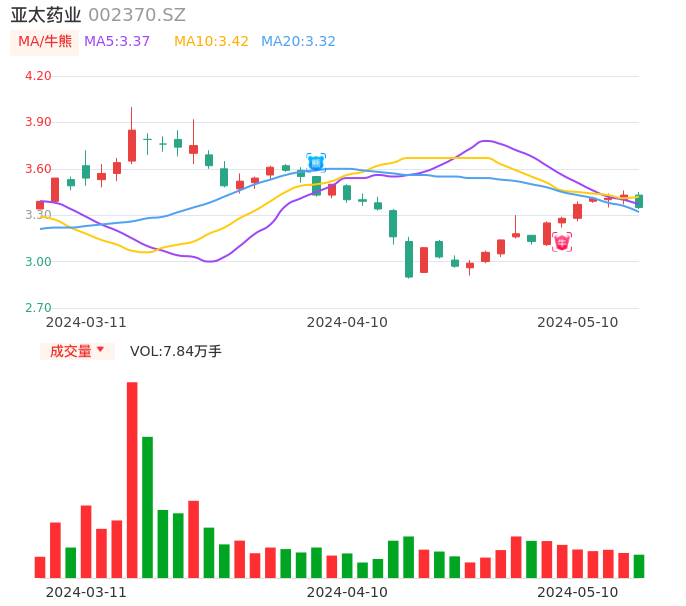Click the 4.20 price axis label
The height and width of the screenshot is (606, 686).
click(x=38, y=76)
